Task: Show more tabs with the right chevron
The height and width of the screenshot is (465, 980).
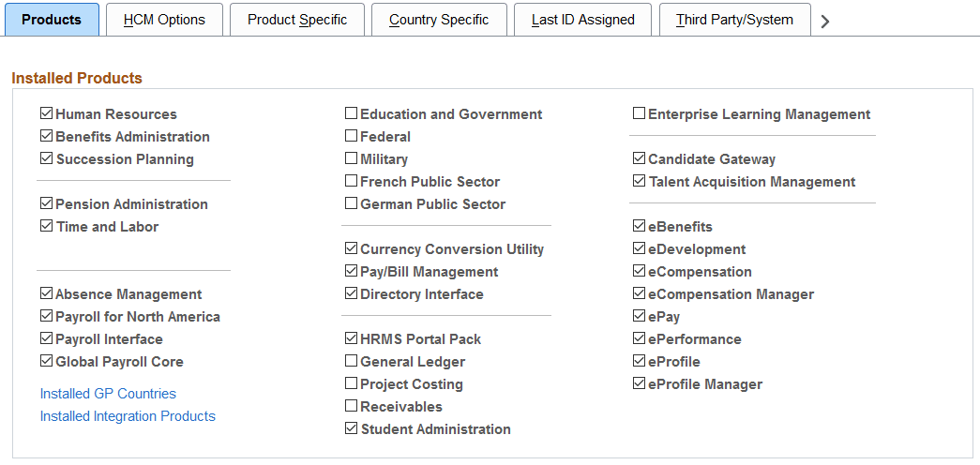Action: point(825,22)
